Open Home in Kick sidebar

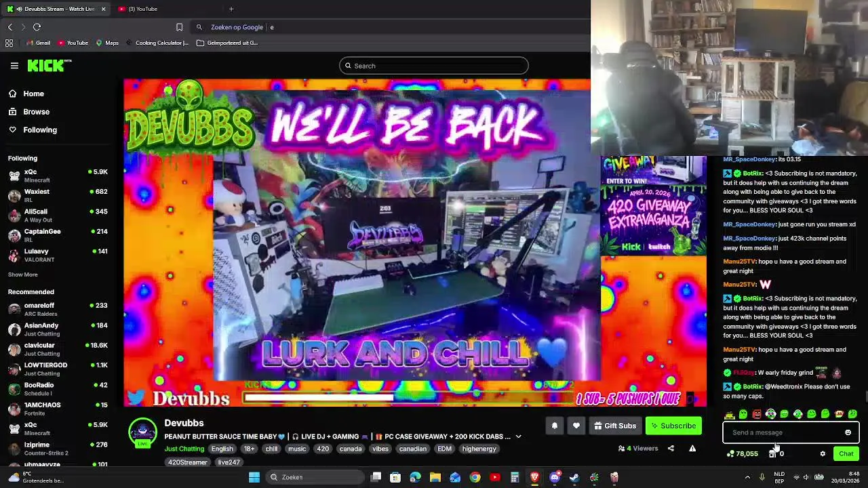(x=33, y=94)
